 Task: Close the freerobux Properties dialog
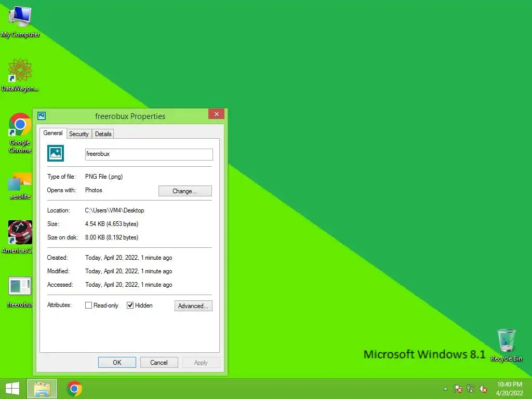(x=217, y=114)
